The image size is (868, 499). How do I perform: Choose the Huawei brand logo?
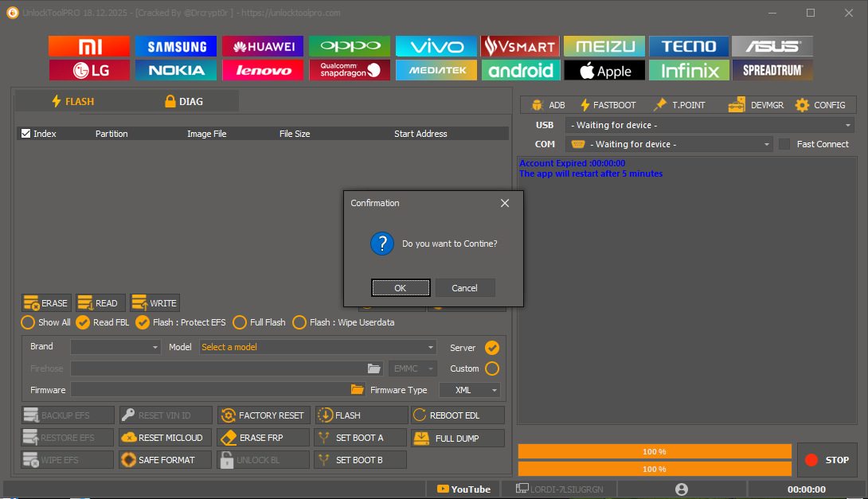coord(263,46)
